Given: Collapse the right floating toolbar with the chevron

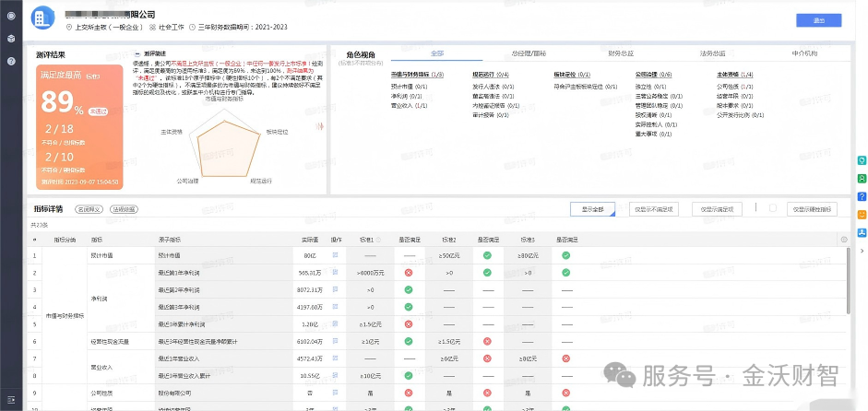Looking at the screenshot, I should pos(862,251).
